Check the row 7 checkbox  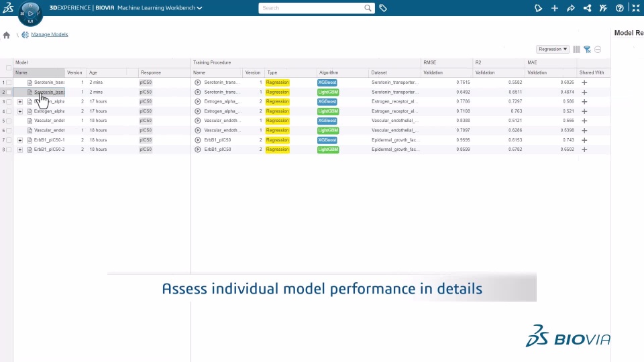[x=9, y=140]
